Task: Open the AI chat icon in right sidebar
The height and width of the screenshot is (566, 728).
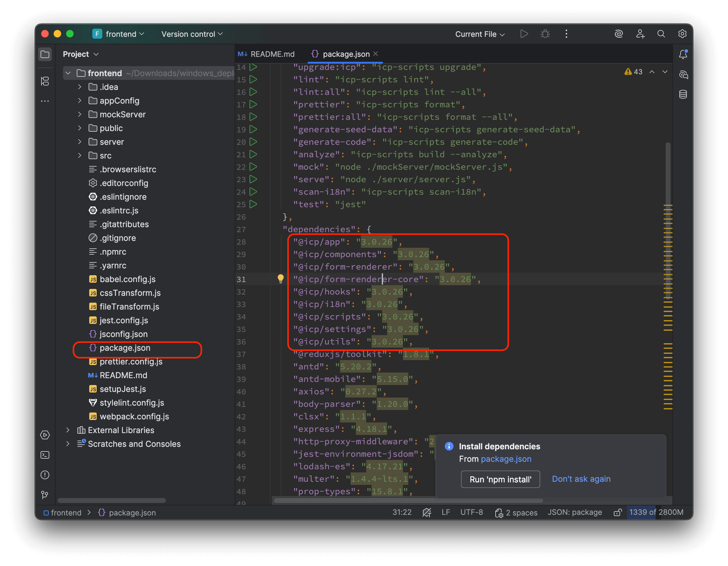Action: 683,74
